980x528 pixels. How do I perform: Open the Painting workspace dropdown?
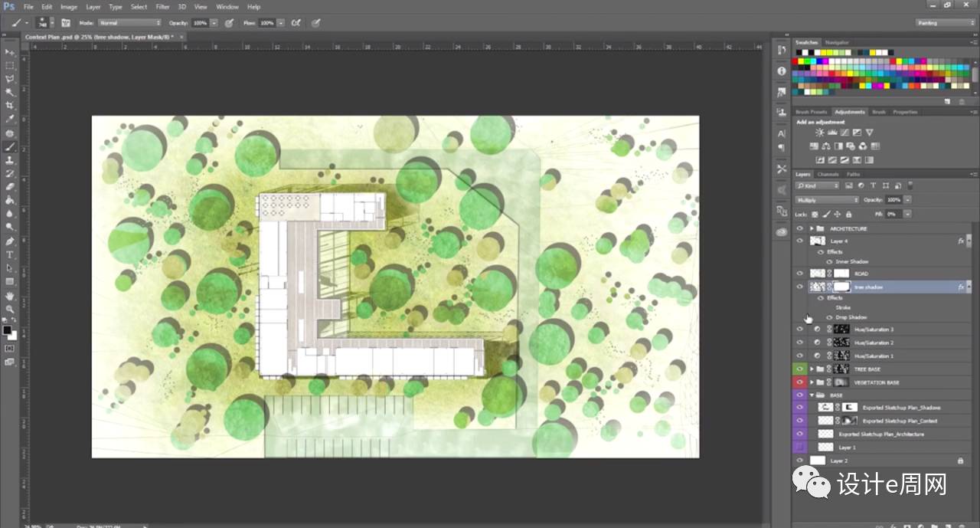(946, 23)
